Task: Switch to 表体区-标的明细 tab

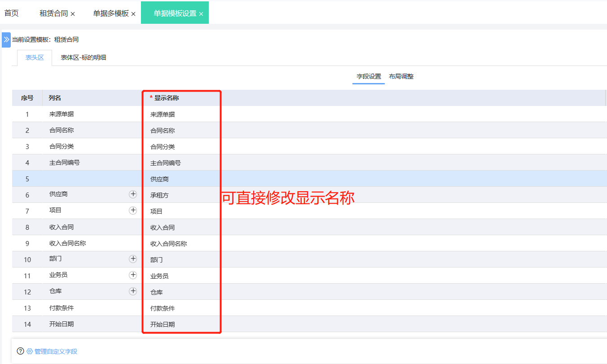Action: (x=84, y=57)
